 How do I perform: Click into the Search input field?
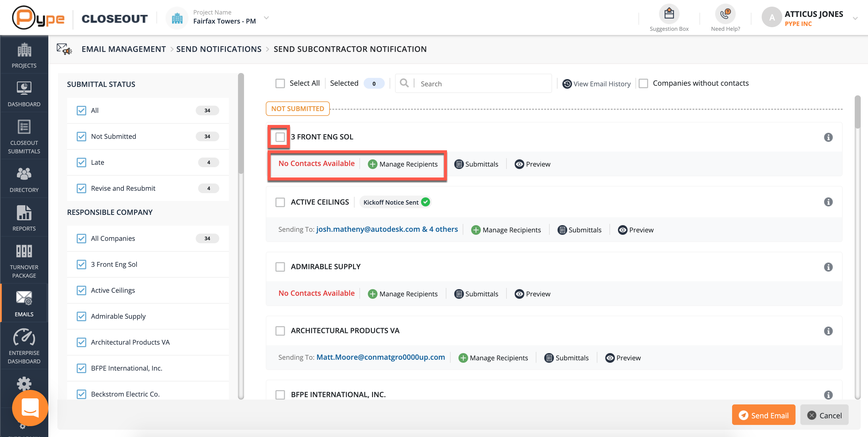click(x=482, y=84)
